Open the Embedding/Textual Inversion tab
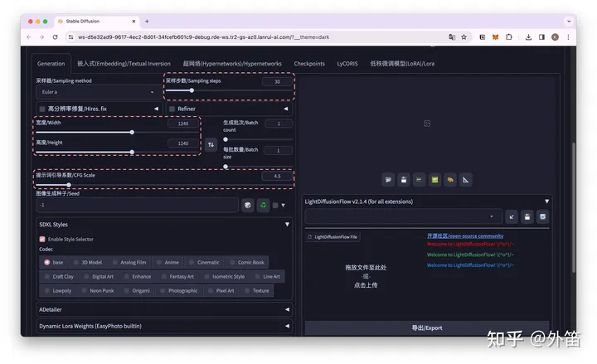 tap(124, 64)
